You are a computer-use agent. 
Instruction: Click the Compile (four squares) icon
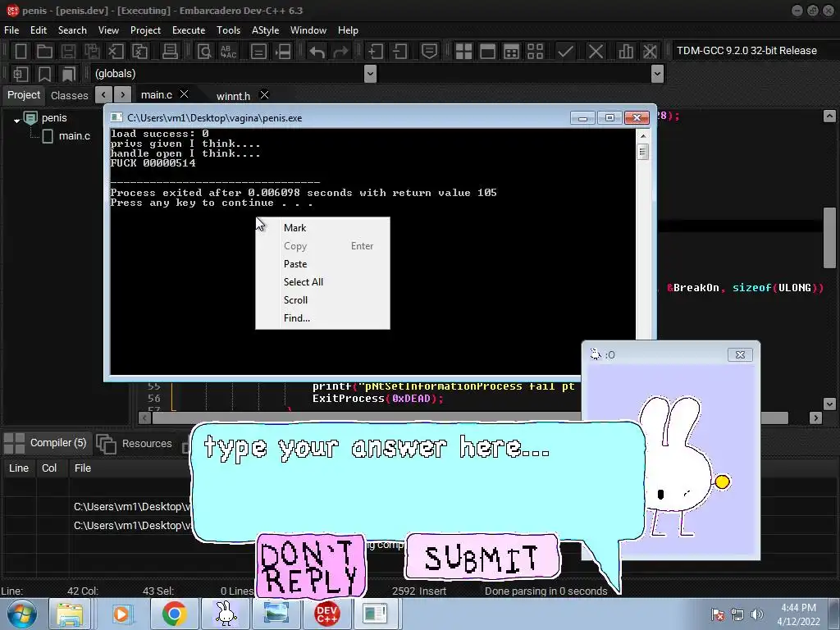click(x=463, y=52)
